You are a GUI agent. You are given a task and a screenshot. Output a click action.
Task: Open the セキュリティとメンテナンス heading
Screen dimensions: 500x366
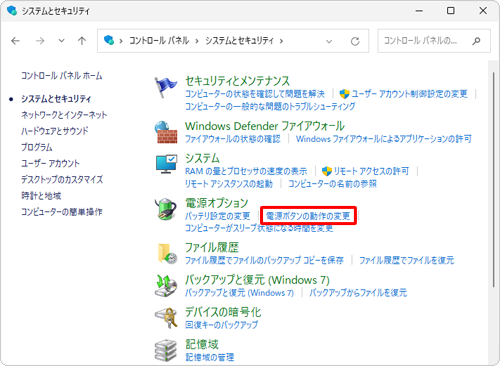pos(237,81)
